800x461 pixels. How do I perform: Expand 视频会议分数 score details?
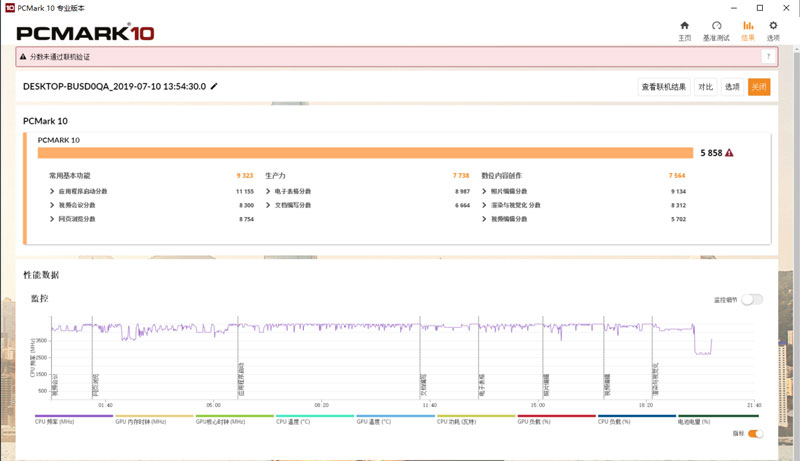52,205
